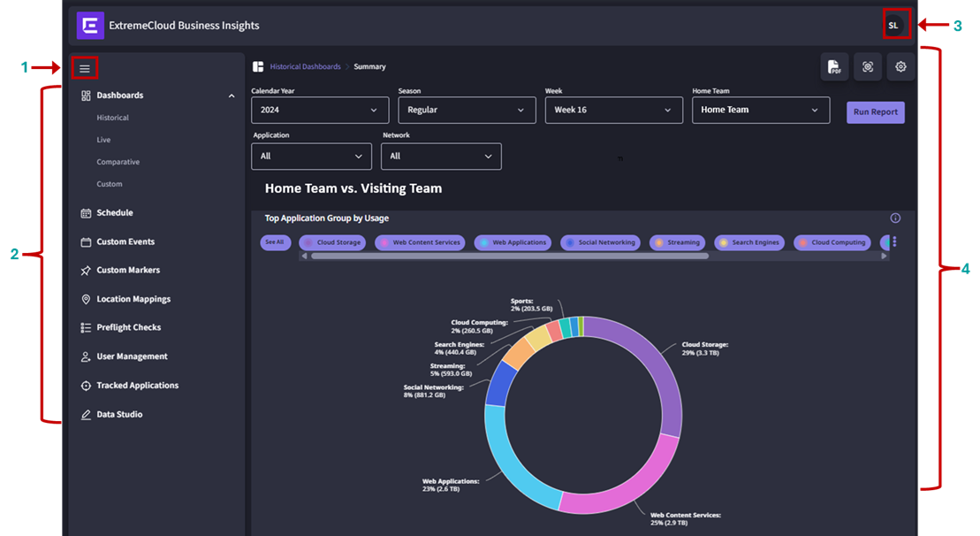Open the Week 16 dropdown
The image size is (980, 536).
click(613, 110)
